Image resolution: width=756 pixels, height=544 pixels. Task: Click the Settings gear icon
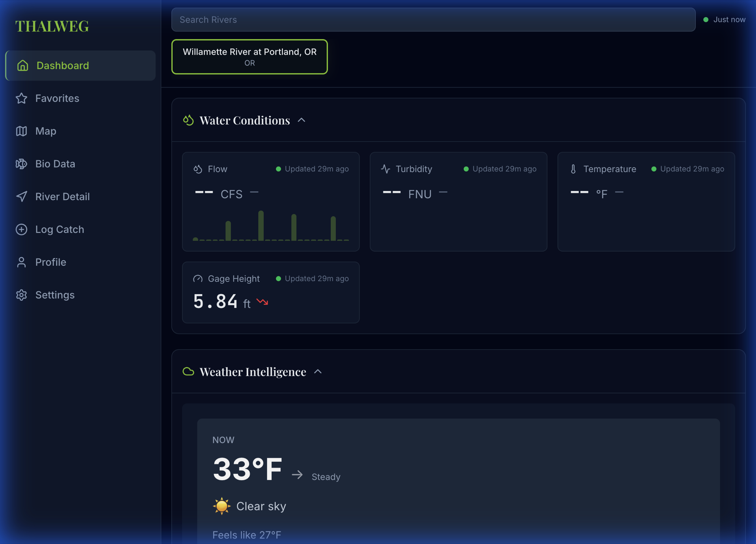coord(22,295)
